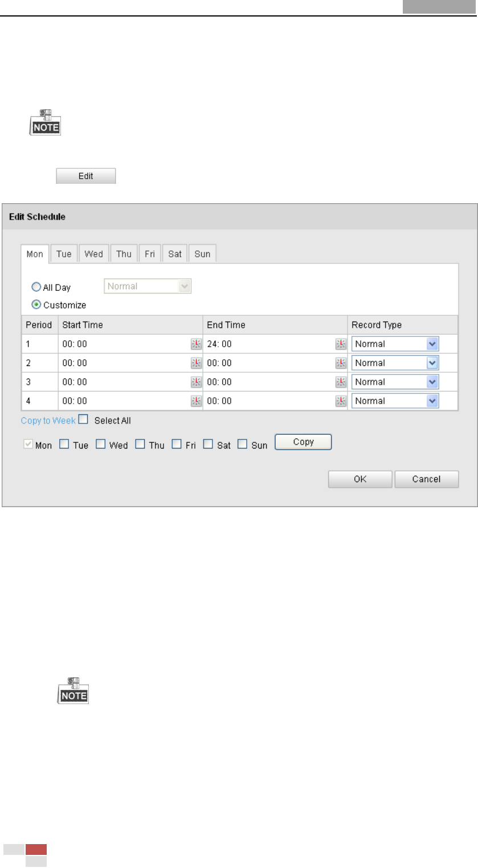Open Period 2 Record Type dropdown
Image resolution: width=478 pixels, height=868 pixels.
[395, 363]
